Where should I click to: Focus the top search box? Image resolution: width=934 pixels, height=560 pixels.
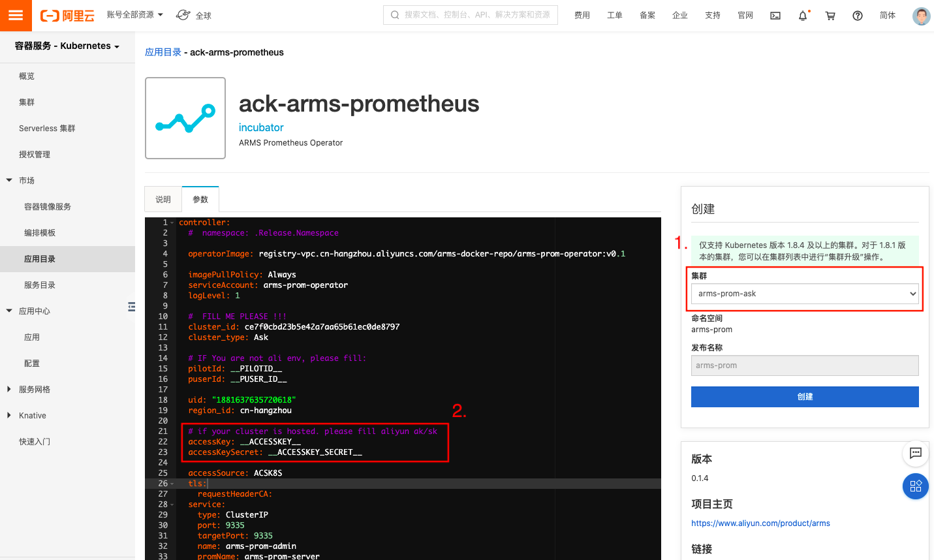coord(471,14)
